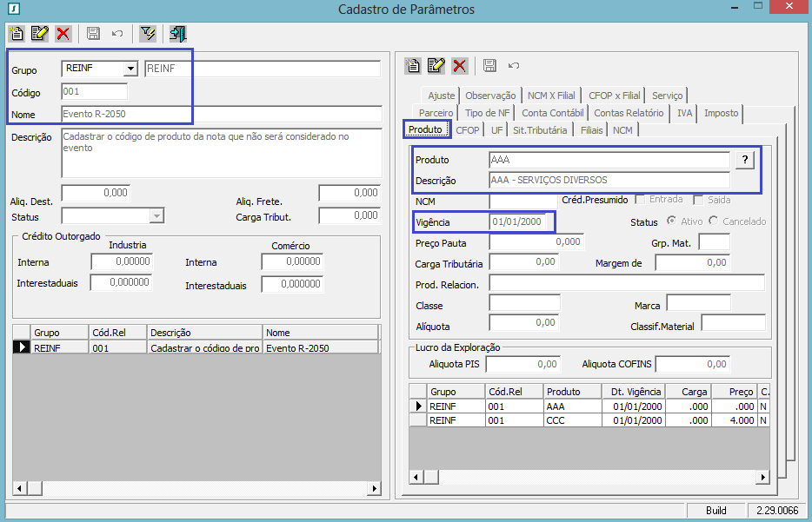Expand the Status dropdown in left panel
The height and width of the screenshot is (522, 812).
[x=156, y=215]
